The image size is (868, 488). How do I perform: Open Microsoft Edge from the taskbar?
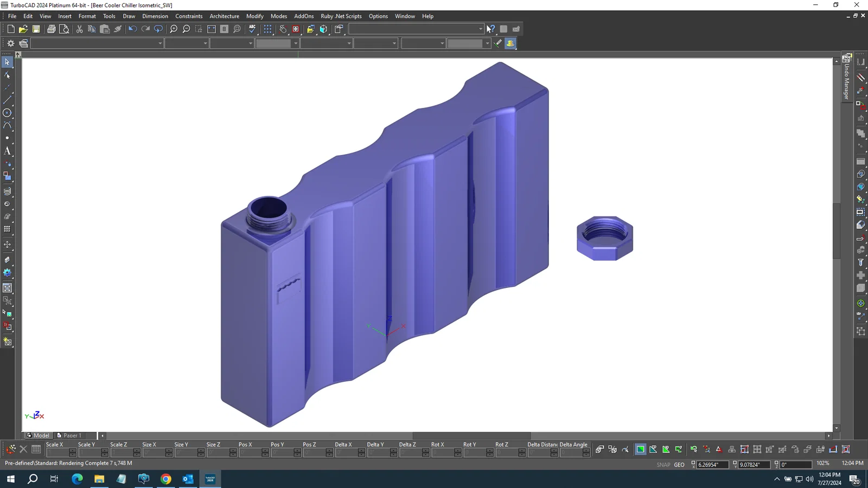[x=77, y=479]
